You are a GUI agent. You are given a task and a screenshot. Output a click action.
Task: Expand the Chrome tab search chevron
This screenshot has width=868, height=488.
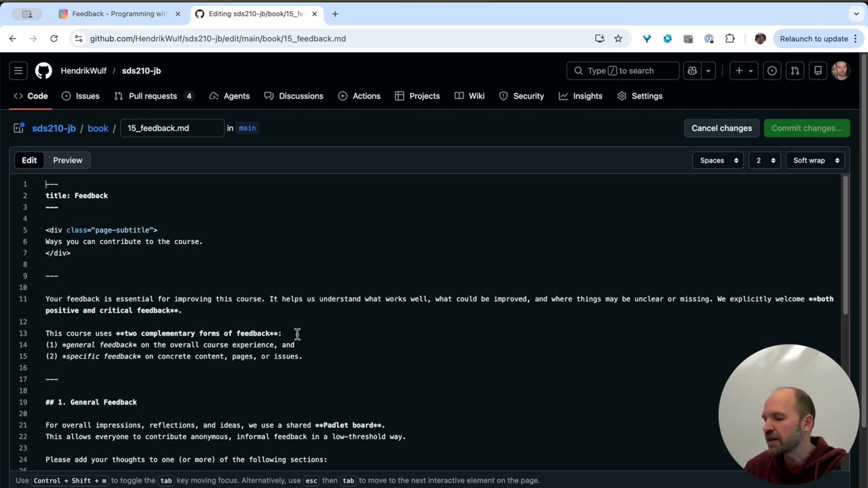coord(856,14)
